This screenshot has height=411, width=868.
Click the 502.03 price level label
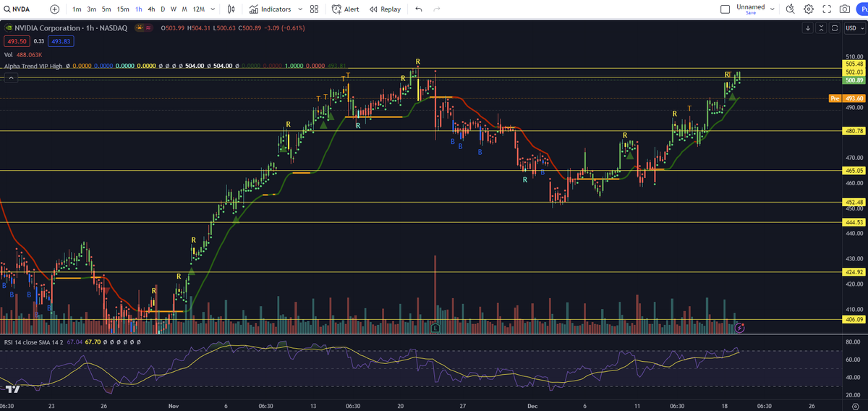[854, 72]
